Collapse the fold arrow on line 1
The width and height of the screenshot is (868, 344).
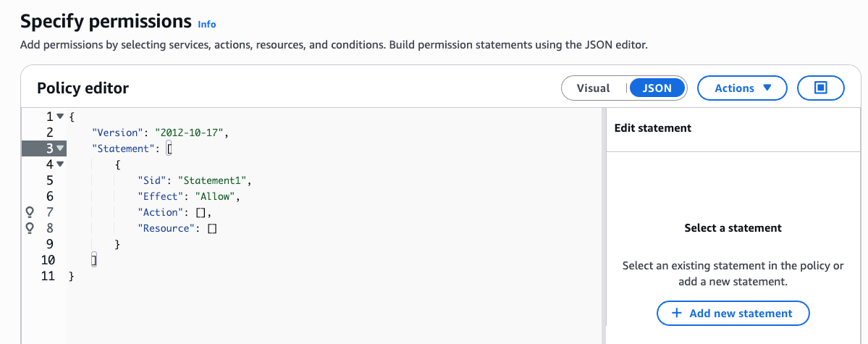[60, 116]
